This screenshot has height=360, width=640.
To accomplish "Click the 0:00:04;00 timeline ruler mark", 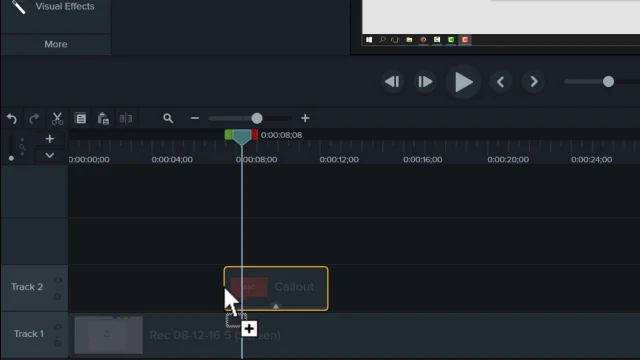I will (172, 160).
